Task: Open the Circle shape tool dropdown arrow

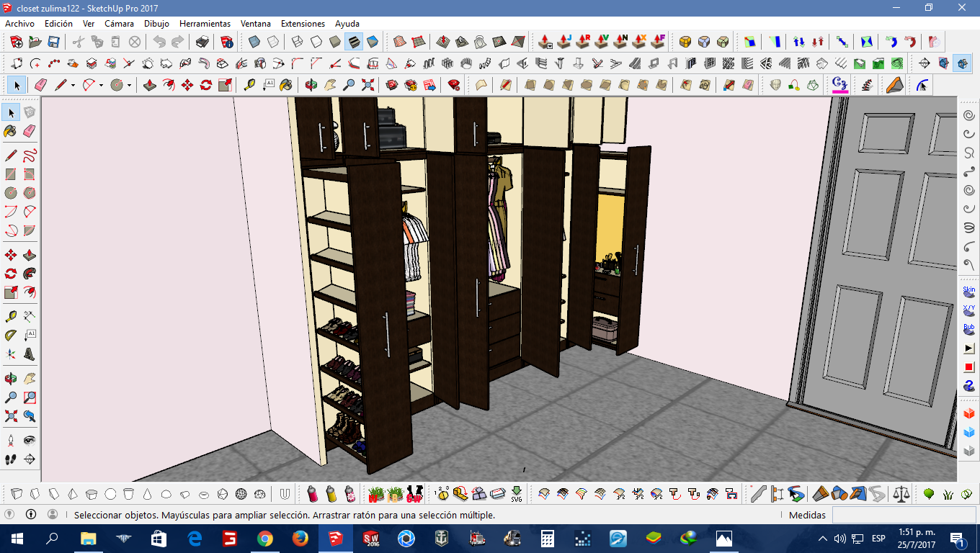Action: [x=129, y=86]
